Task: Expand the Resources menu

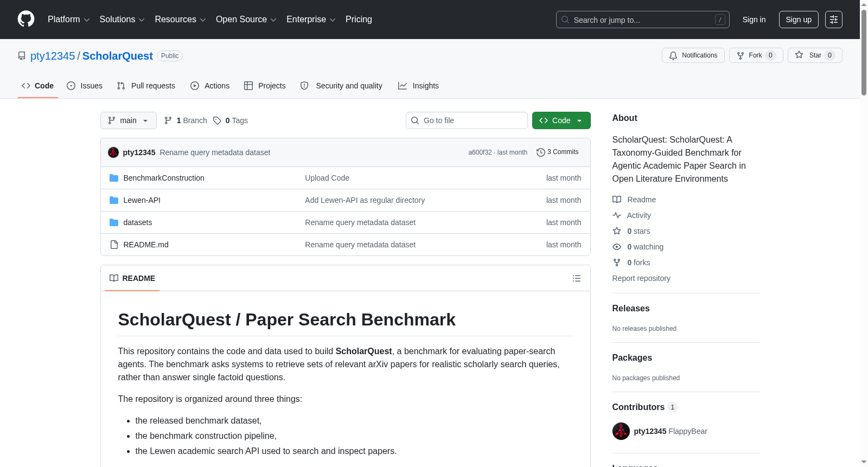Action: pyautogui.click(x=180, y=20)
